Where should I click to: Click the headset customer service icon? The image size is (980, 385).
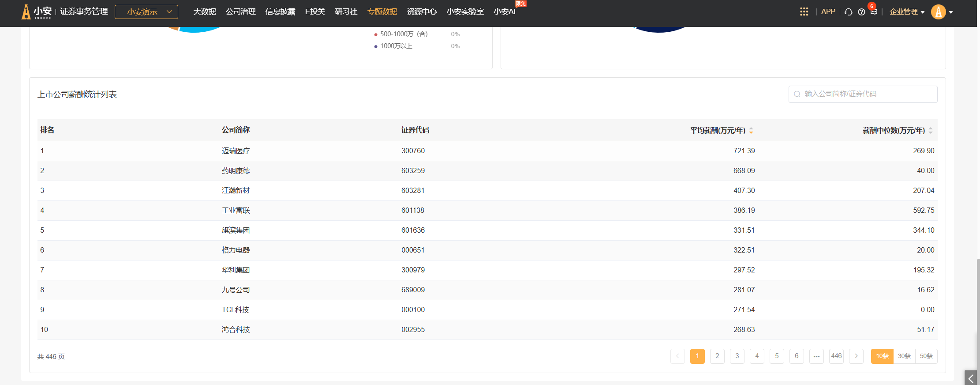pyautogui.click(x=849, y=12)
